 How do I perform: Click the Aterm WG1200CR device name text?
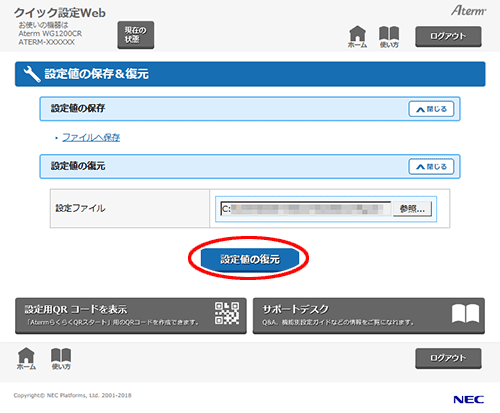50,34
